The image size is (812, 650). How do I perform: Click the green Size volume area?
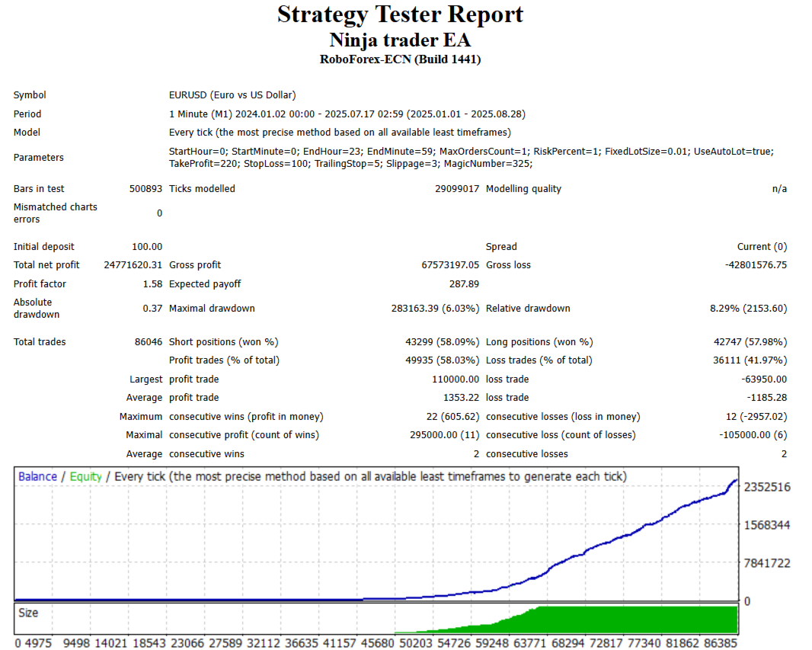point(637,620)
